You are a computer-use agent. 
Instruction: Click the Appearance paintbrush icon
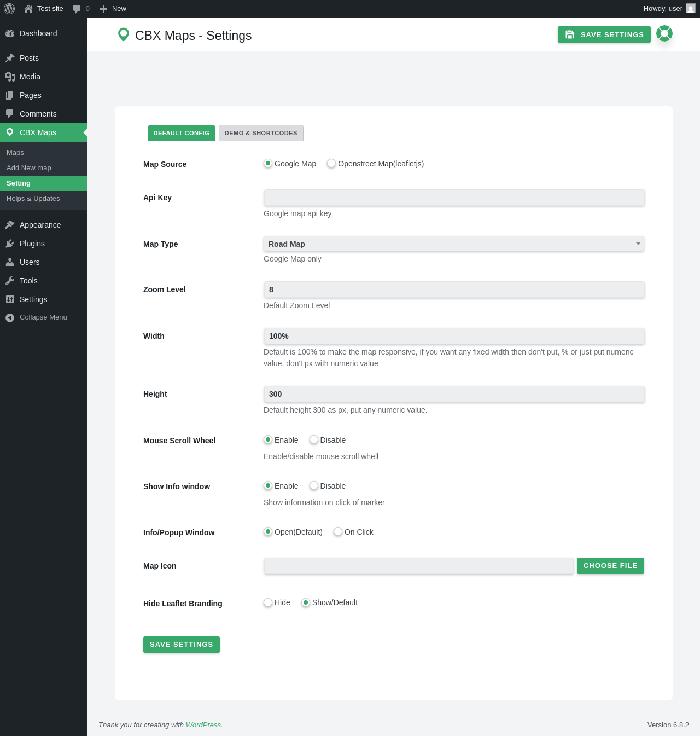(10, 225)
